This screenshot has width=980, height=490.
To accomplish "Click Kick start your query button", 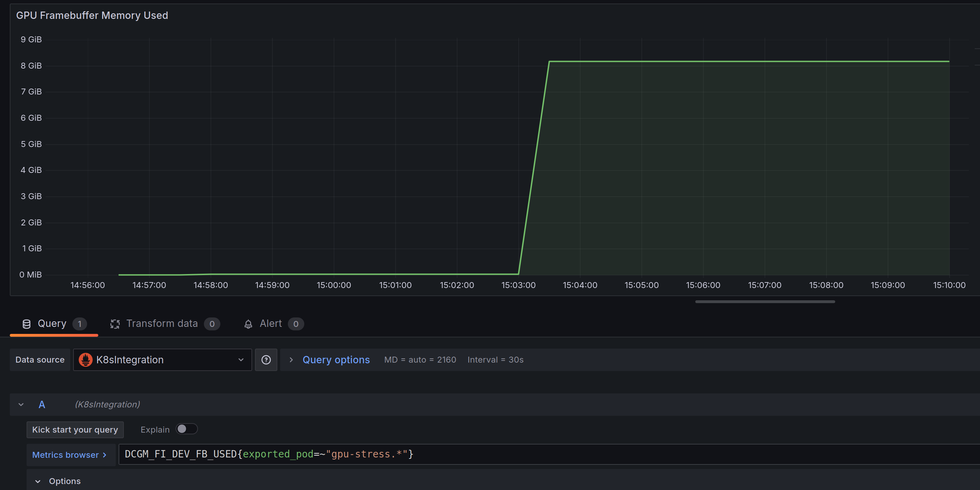I will coord(75,429).
